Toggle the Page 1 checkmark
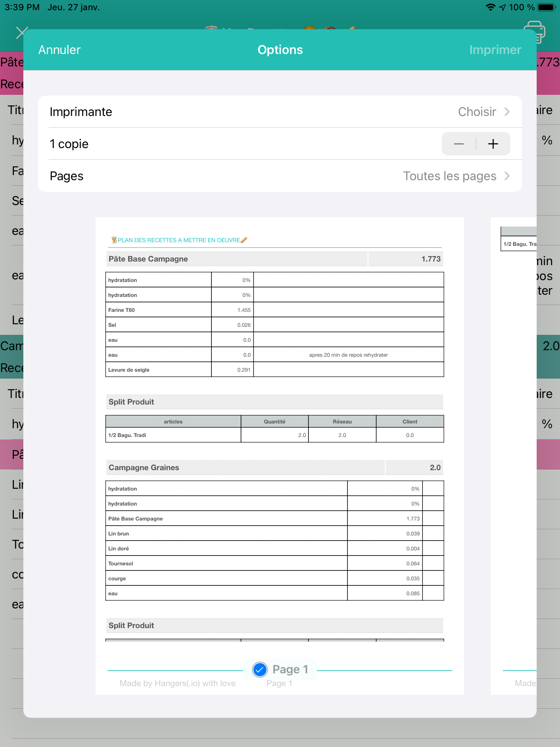Screen dimensions: 560x747 (260, 669)
